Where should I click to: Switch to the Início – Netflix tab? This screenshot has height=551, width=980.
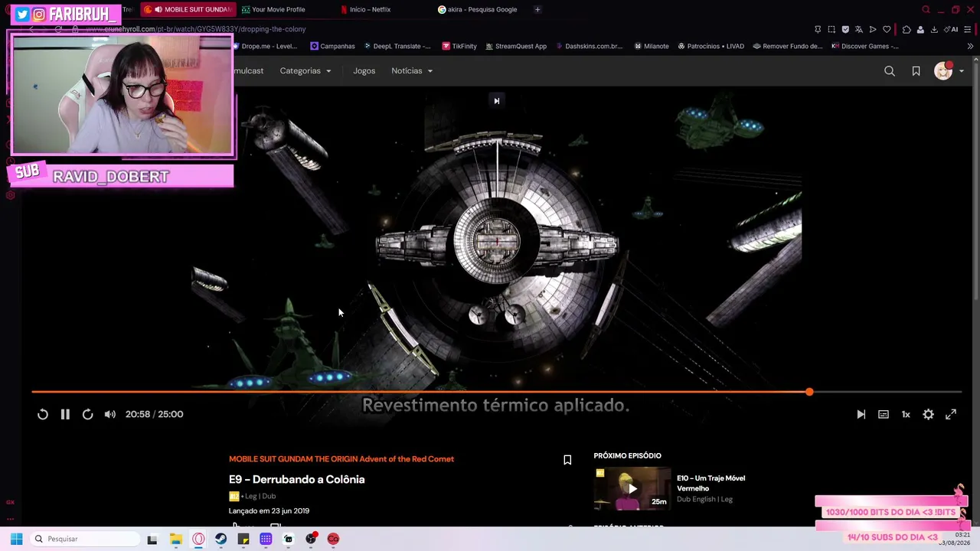(370, 9)
